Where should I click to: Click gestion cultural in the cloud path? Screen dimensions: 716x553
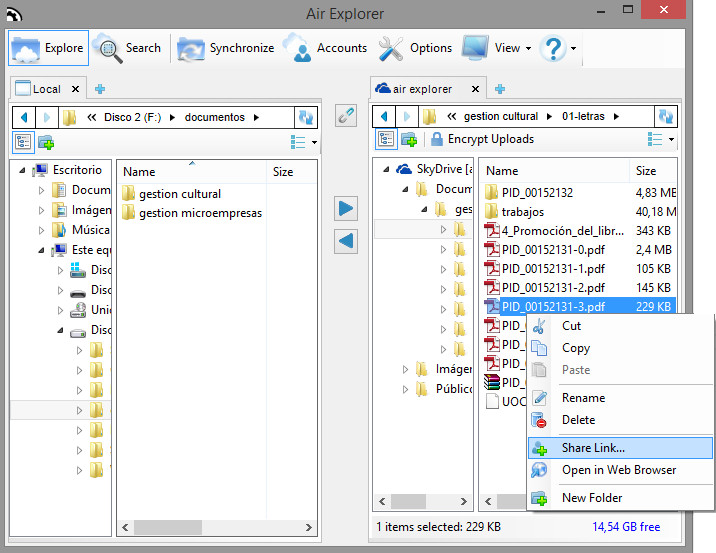pyautogui.click(x=501, y=116)
